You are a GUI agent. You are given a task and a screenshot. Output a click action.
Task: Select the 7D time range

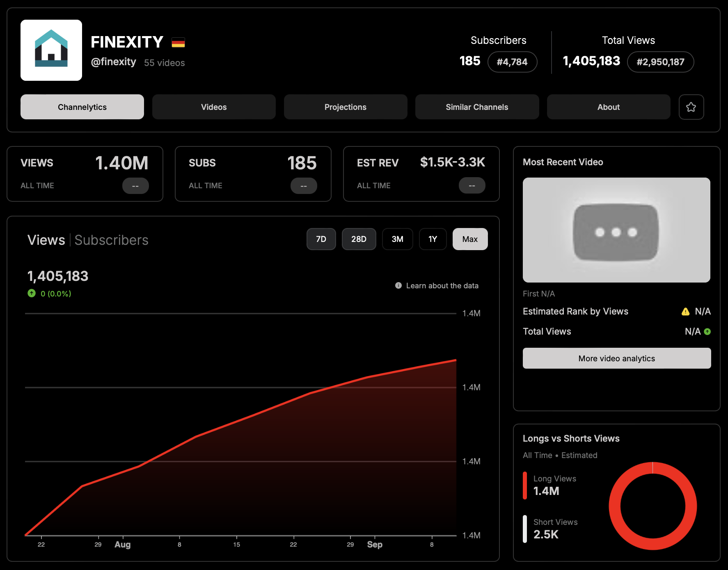(321, 239)
